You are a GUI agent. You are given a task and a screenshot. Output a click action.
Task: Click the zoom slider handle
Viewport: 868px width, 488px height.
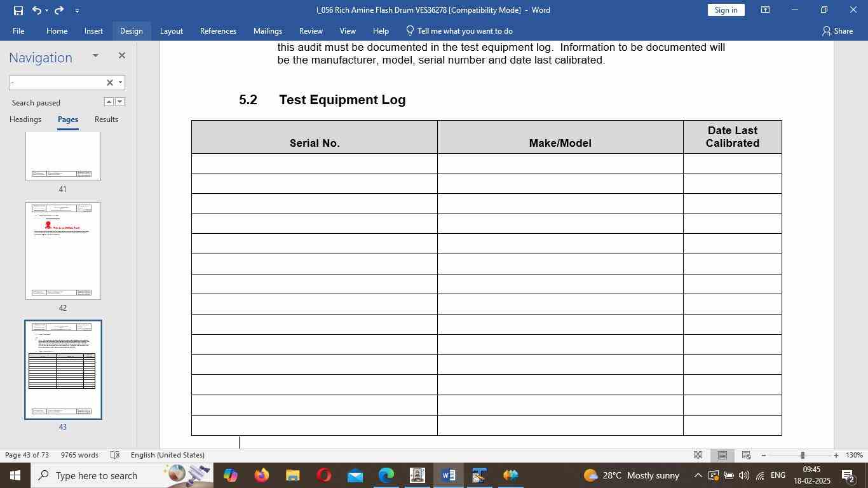803,455
